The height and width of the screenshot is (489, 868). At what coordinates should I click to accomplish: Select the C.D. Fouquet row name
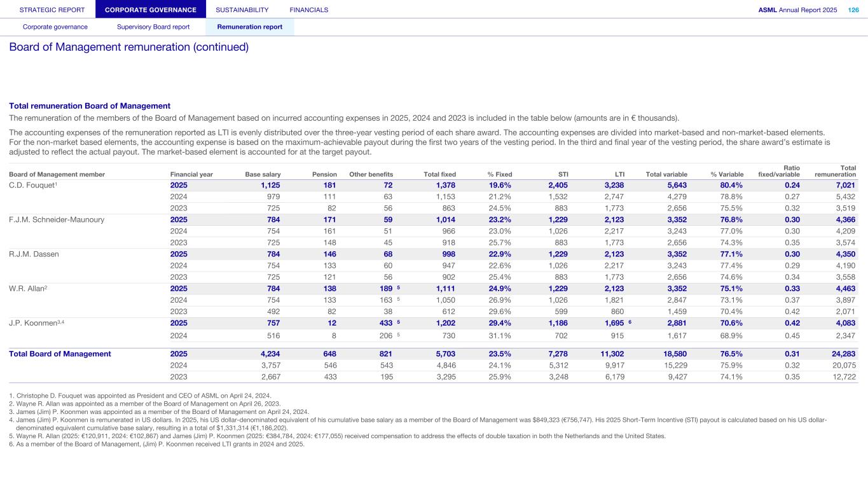32,185
